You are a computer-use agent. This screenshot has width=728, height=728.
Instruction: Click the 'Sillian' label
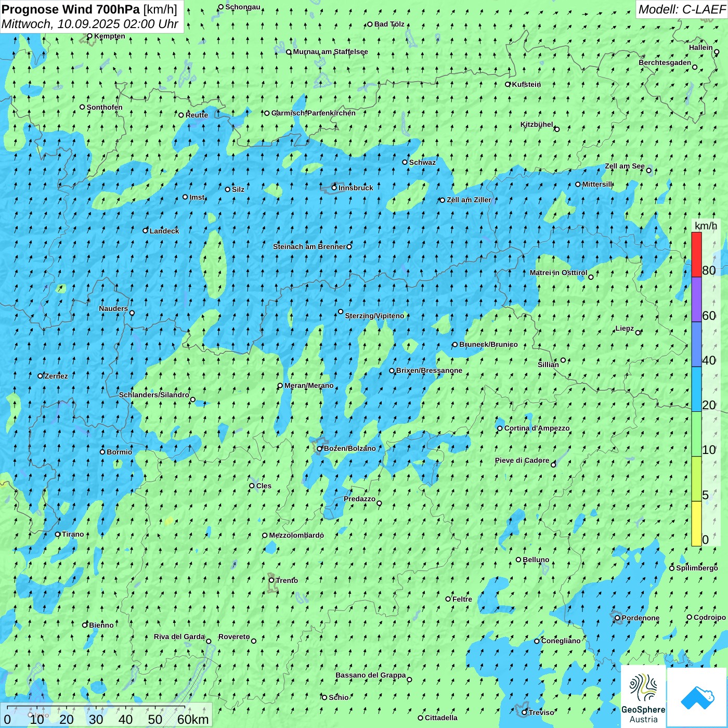tap(548, 365)
